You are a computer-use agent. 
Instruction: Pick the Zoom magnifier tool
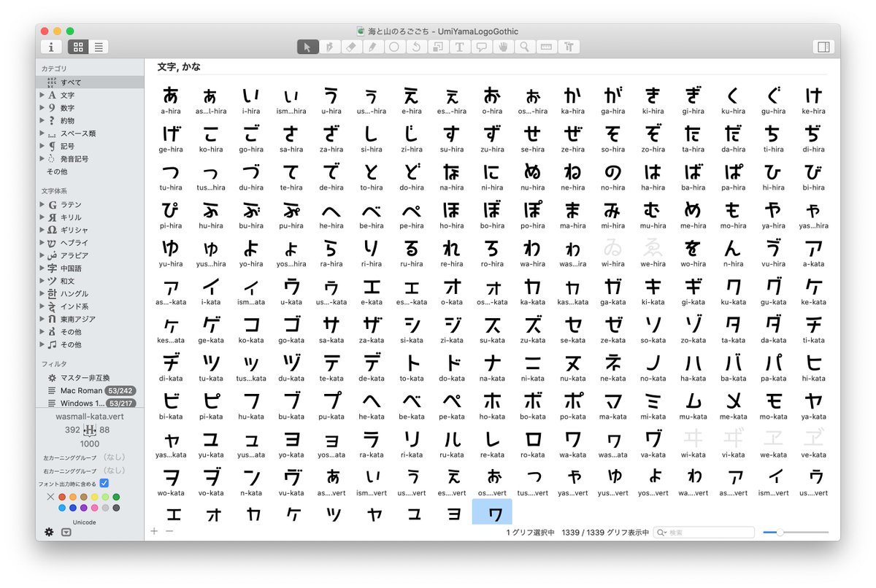point(524,47)
